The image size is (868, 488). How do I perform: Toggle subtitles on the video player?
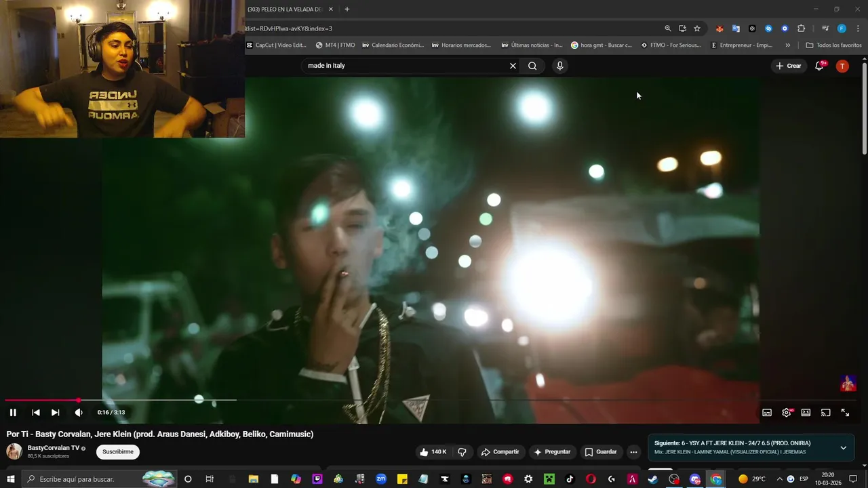coord(767,412)
